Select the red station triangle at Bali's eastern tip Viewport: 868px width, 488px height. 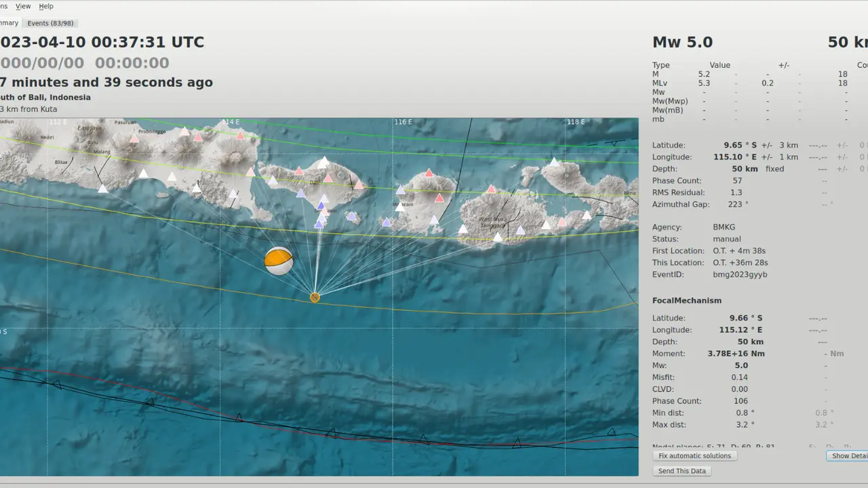point(359,184)
